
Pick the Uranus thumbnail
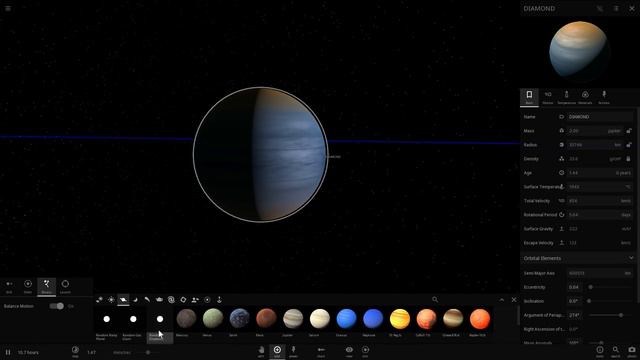point(346,319)
